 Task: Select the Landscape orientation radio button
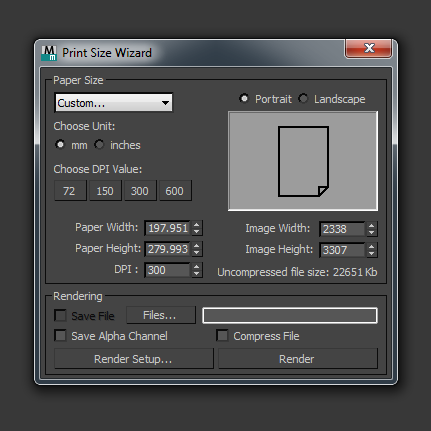tap(303, 99)
